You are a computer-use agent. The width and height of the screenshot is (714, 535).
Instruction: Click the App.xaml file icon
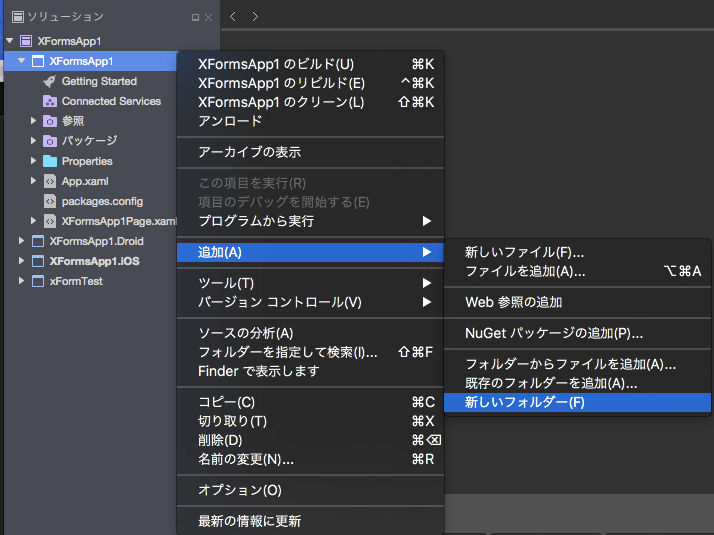[x=50, y=181]
